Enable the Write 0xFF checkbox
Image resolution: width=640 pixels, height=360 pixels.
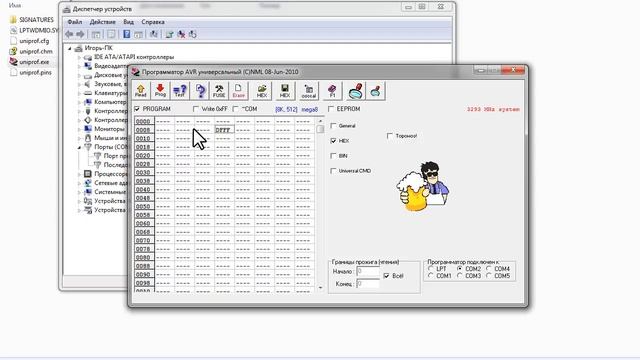click(196, 109)
